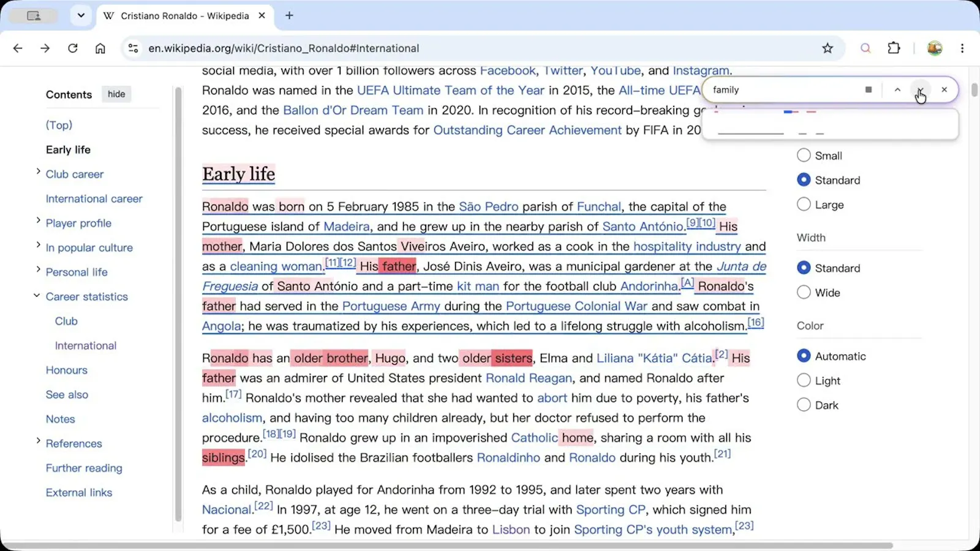Jump to next find match arrow
The height and width of the screenshot is (551, 980).
(x=920, y=90)
